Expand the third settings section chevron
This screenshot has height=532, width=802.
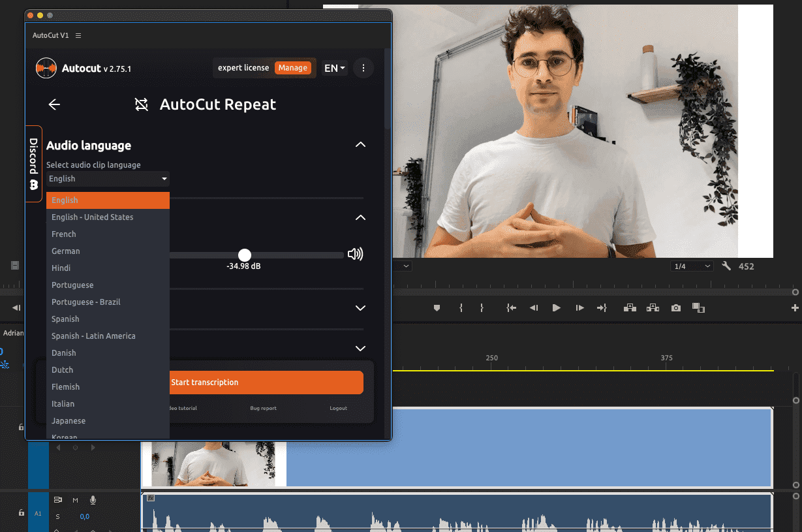click(360, 308)
